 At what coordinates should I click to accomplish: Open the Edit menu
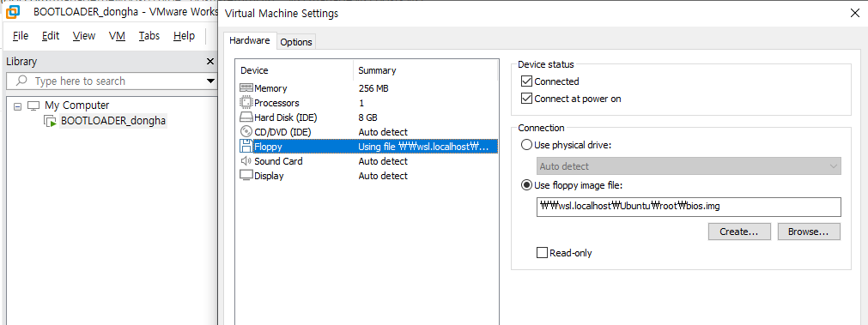(51, 36)
